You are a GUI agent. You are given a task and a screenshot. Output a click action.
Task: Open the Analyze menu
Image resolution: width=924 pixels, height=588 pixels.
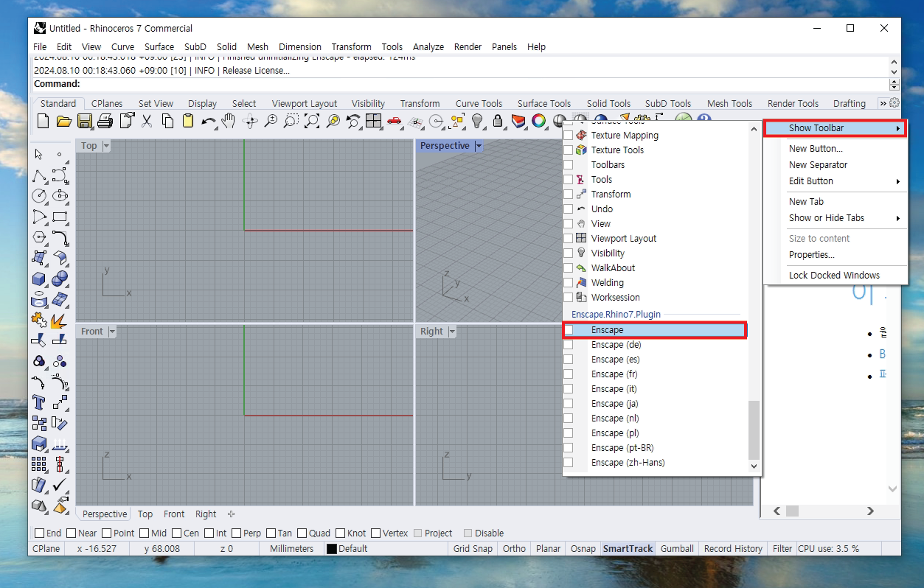428,46
